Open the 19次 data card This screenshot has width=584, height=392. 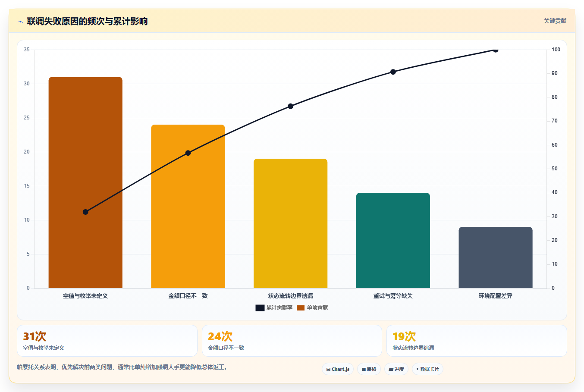coord(477,341)
